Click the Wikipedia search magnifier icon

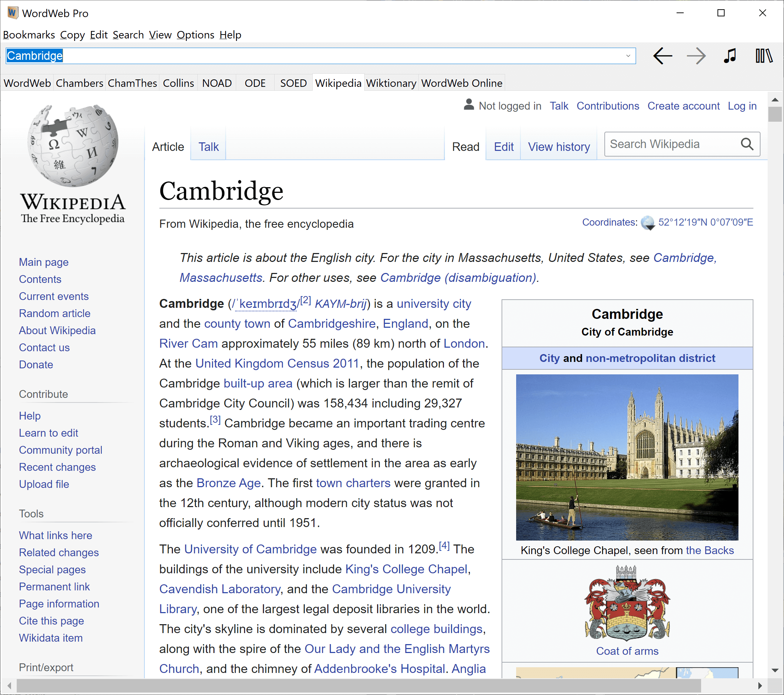coord(746,144)
